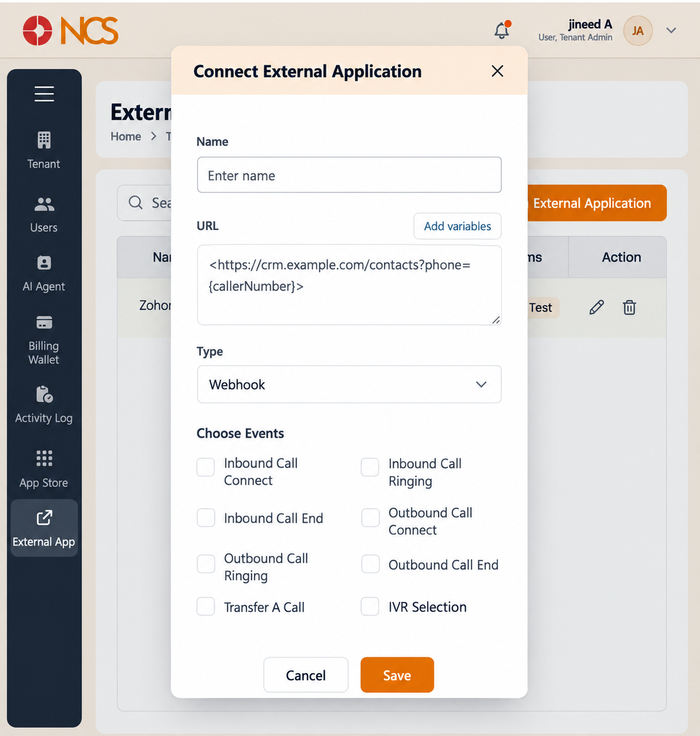Expand the user account chevron

tap(671, 30)
